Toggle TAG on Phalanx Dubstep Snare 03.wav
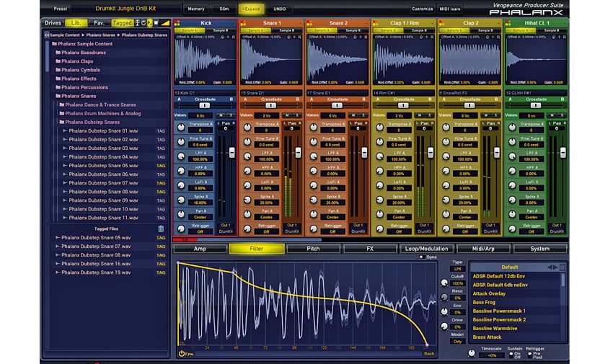 click(161, 148)
